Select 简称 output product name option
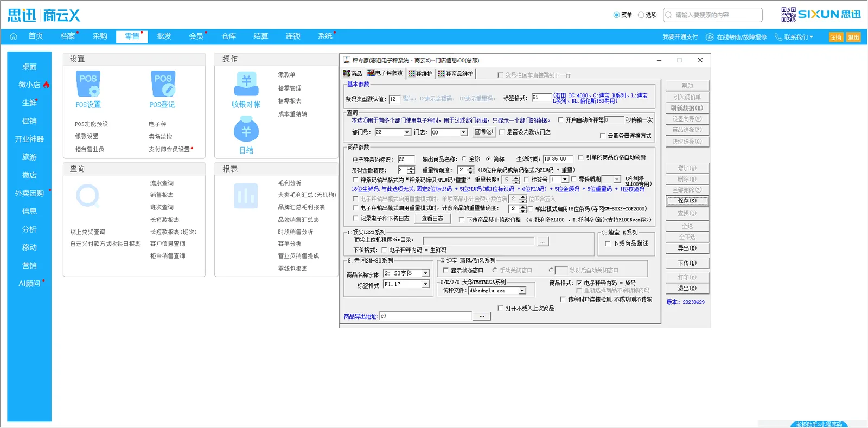The width and height of the screenshot is (868, 428). [488, 159]
